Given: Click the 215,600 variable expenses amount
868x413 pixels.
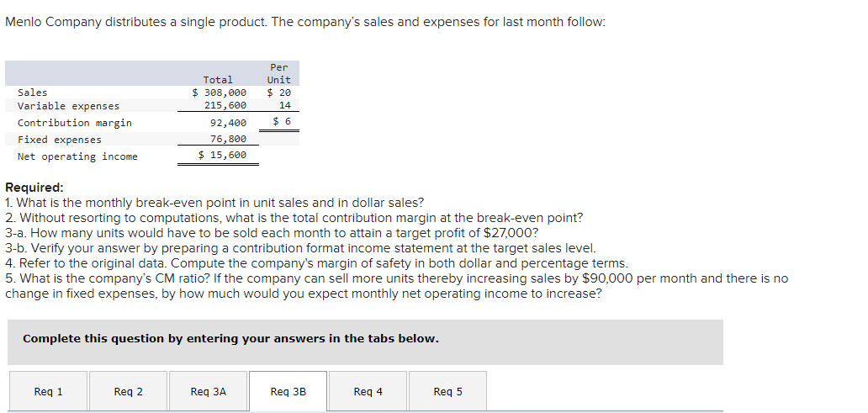Looking at the screenshot, I should 225,106.
